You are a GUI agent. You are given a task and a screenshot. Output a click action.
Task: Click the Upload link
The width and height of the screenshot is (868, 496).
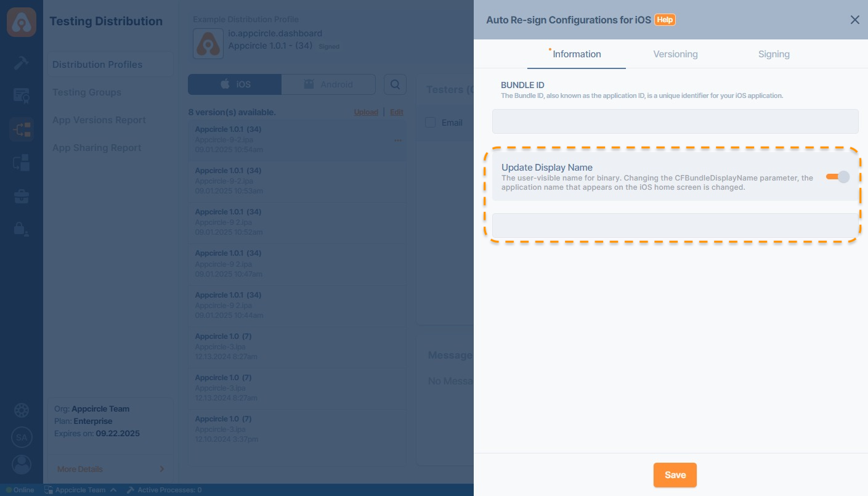(366, 112)
